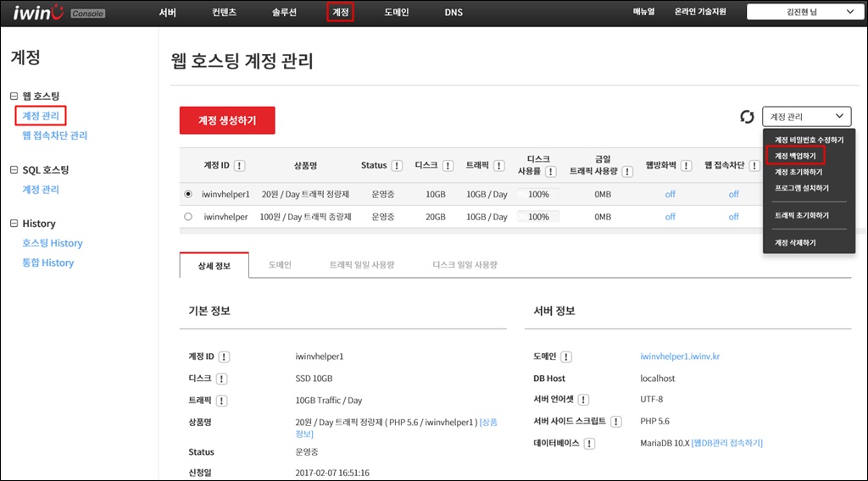The image size is (868, 481).
Task: Click info icon beside 도메인 in 서버 정보
Action: pos(565,357)
